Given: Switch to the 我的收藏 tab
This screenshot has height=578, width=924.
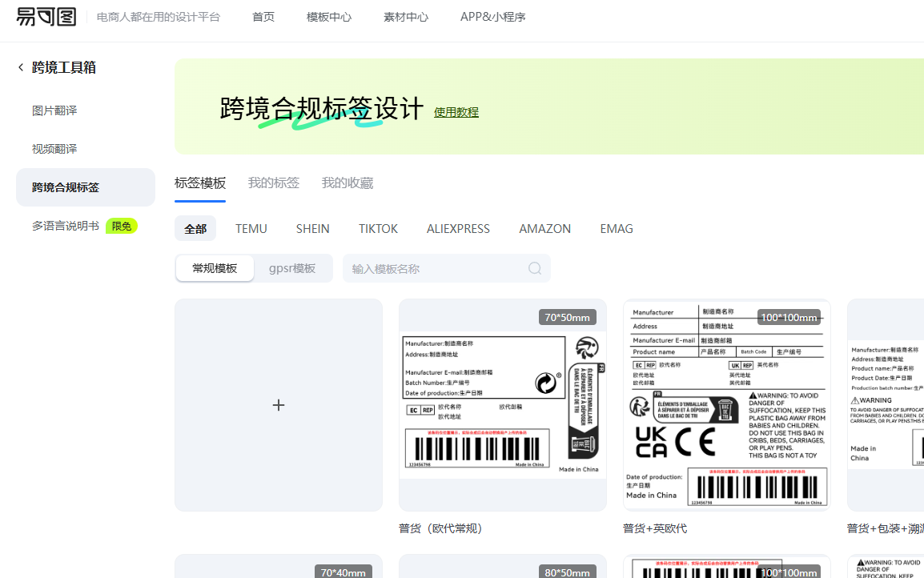Looking at the screenshot, I should [347, 183].
